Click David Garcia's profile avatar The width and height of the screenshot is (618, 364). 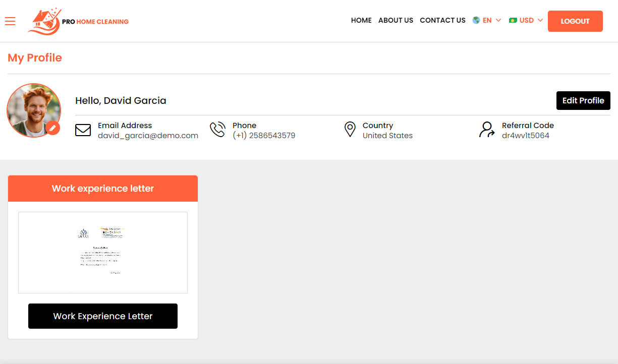33,110
